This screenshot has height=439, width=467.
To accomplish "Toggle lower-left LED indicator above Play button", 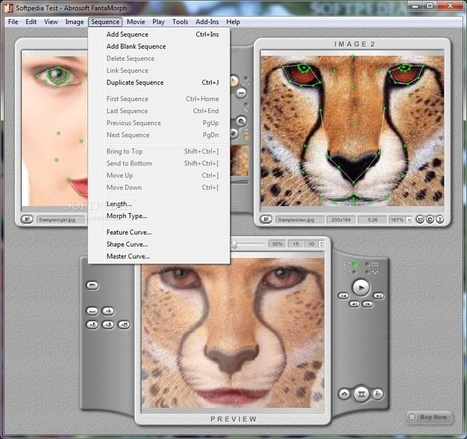I will pos(354,272).
